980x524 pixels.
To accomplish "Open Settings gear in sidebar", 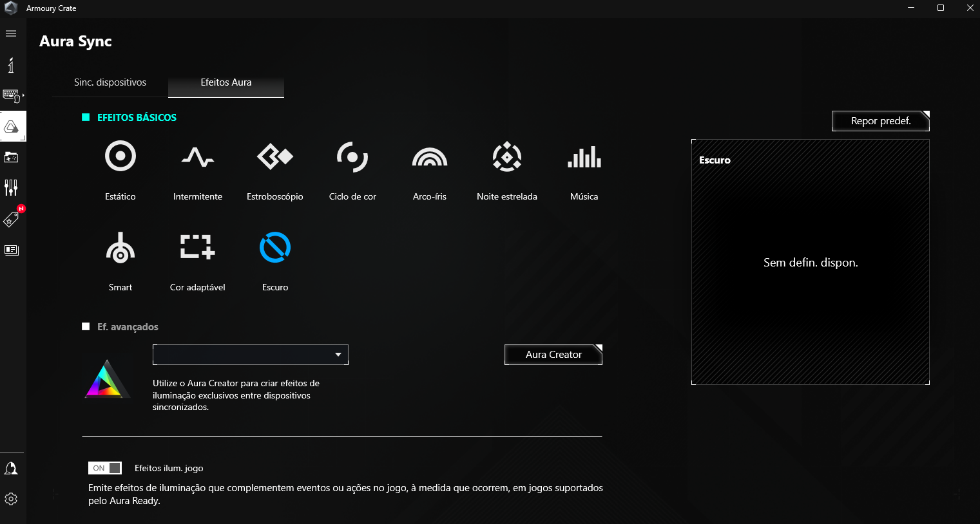I will [11, 499].
